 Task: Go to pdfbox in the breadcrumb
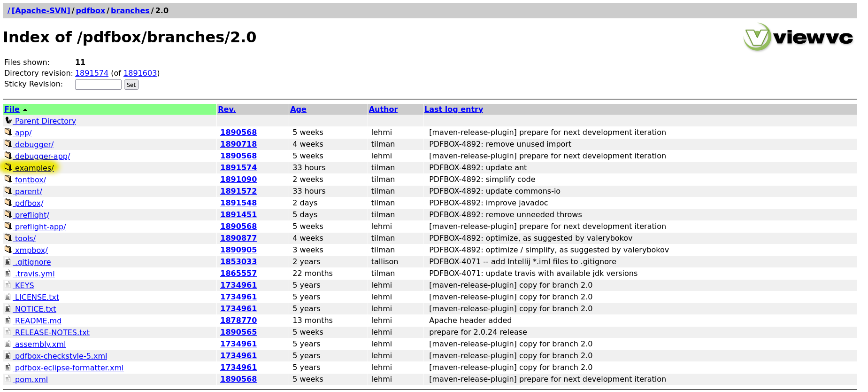(x=91, y=10)
